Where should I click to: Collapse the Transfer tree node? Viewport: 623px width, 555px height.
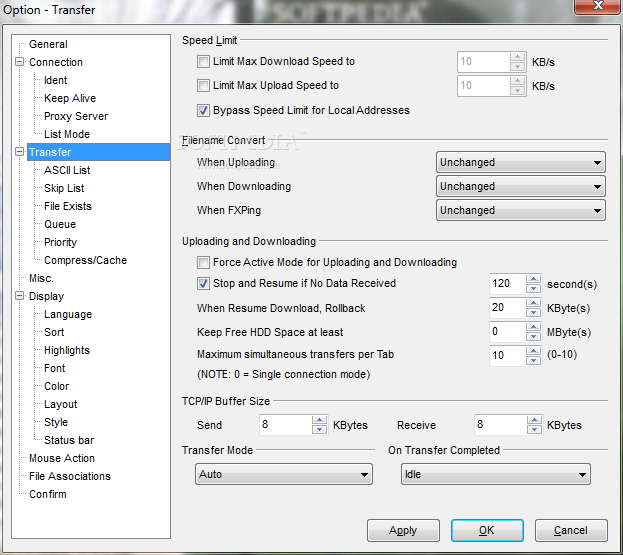point(19,152)
